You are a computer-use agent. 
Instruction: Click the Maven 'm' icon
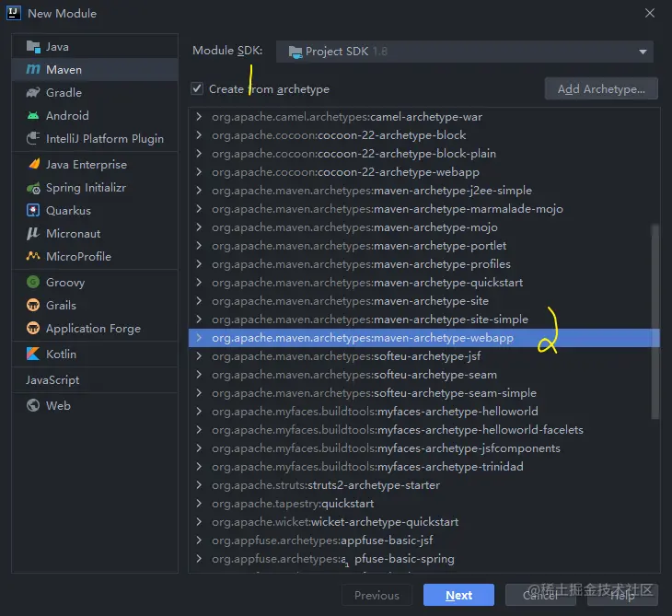pyautogui.click(x=33, y=69)
